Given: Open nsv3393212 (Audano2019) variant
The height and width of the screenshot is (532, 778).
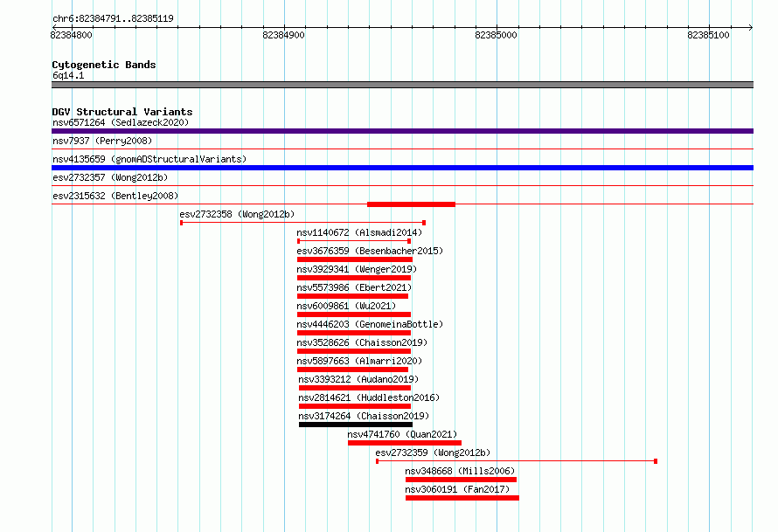Looking at the screenshot, I should [358, 379].
